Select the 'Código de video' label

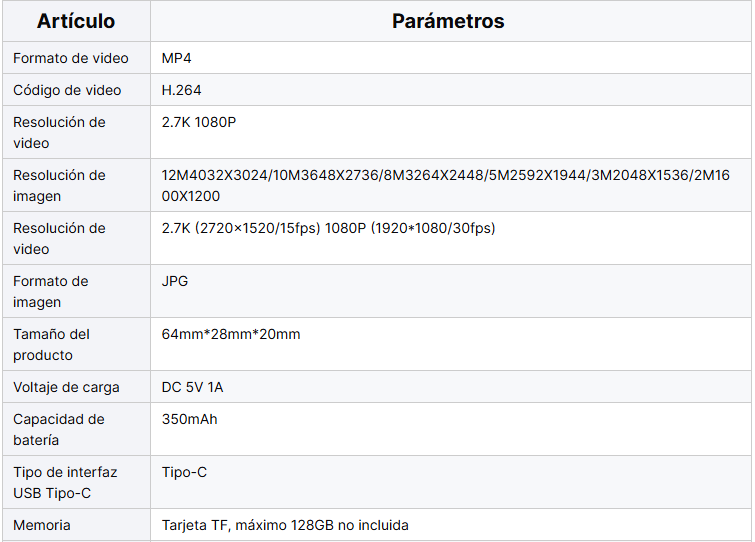click(x=67, y=90)
